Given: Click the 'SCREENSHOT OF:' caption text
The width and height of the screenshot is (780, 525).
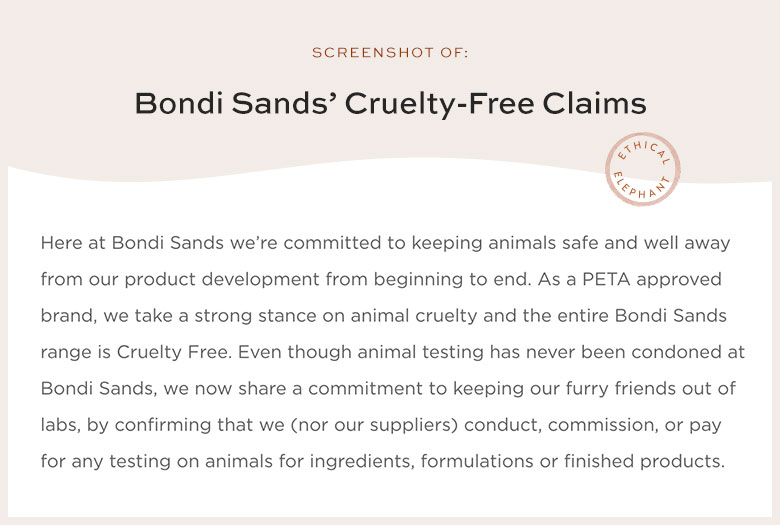Looking at the screenshot, I should click(390, 53).
